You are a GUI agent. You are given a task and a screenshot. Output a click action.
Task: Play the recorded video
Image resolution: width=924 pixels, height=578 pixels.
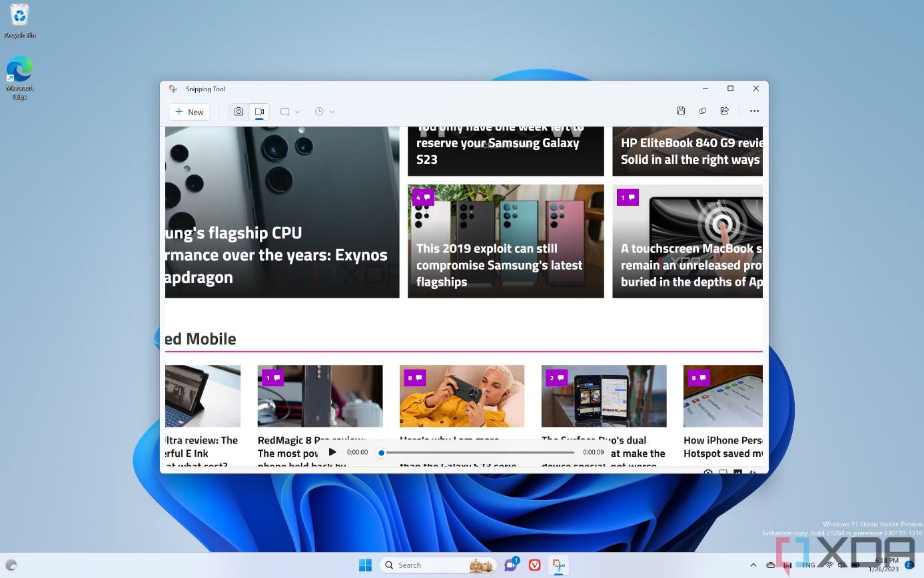point(332,452)
